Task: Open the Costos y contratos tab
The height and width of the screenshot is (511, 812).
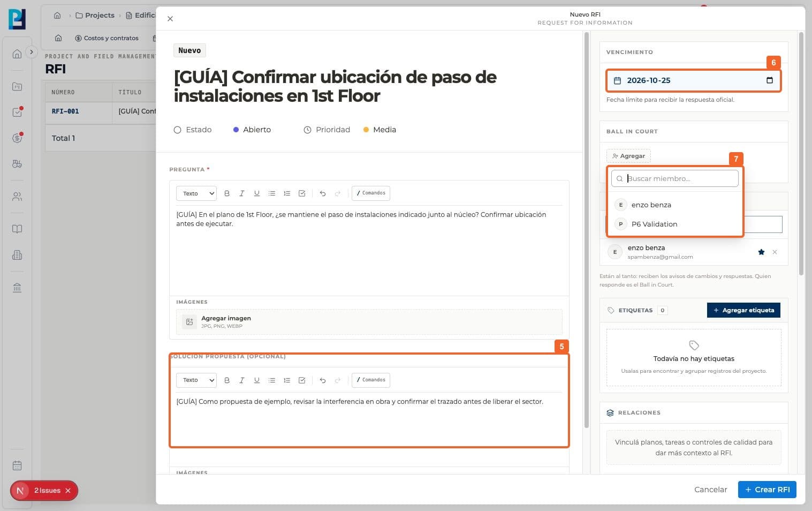Action: pos(107,38)
